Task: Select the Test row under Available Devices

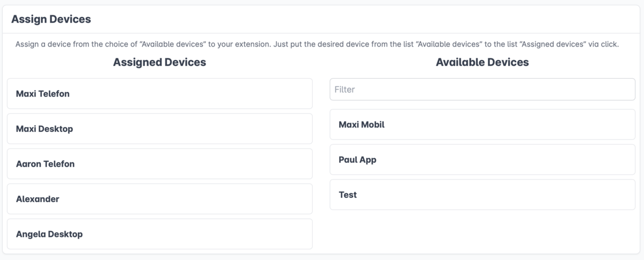Action: 482,195
